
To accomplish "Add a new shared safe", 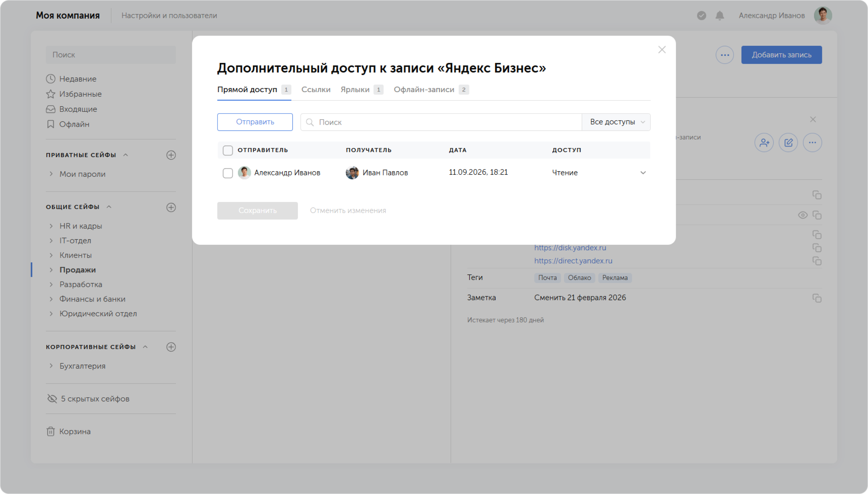I will click(171, 207).
